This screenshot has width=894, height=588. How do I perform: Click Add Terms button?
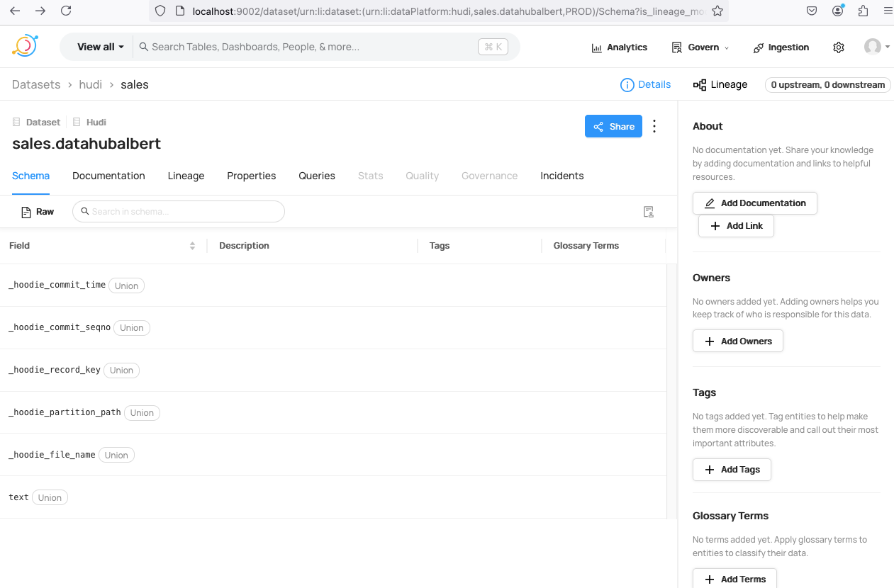[734, 579]
